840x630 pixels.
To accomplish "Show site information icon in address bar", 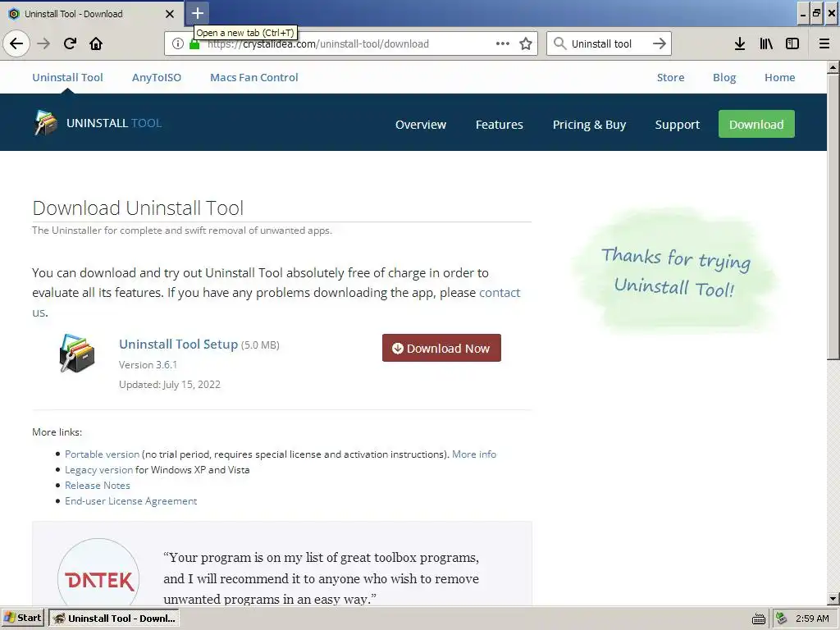I will click(x=178, y=44).
